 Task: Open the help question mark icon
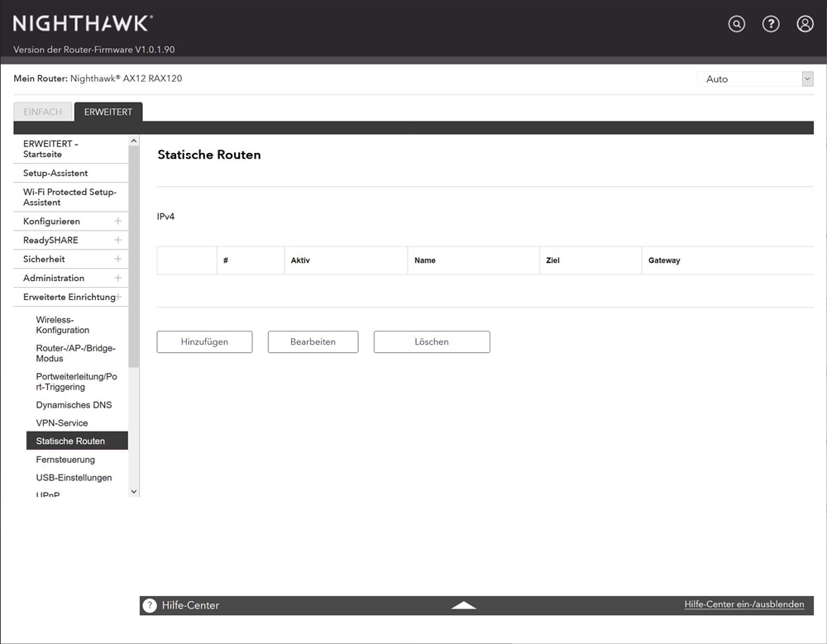(771, 24)
